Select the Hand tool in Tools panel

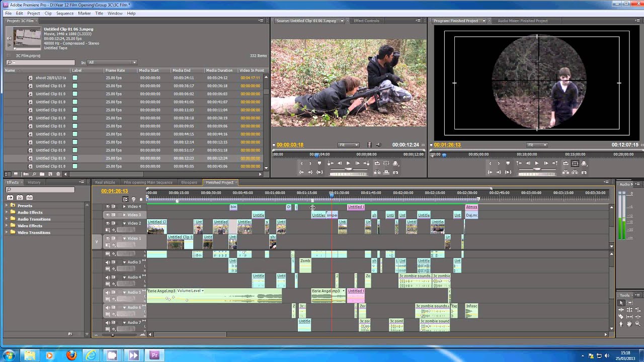(629, 324)
